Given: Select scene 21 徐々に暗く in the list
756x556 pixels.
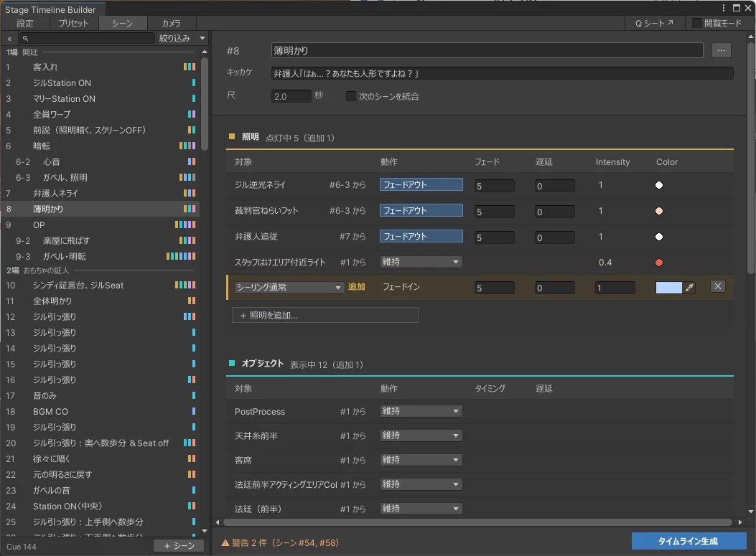Looking at the screenshot, I should 101,458.
